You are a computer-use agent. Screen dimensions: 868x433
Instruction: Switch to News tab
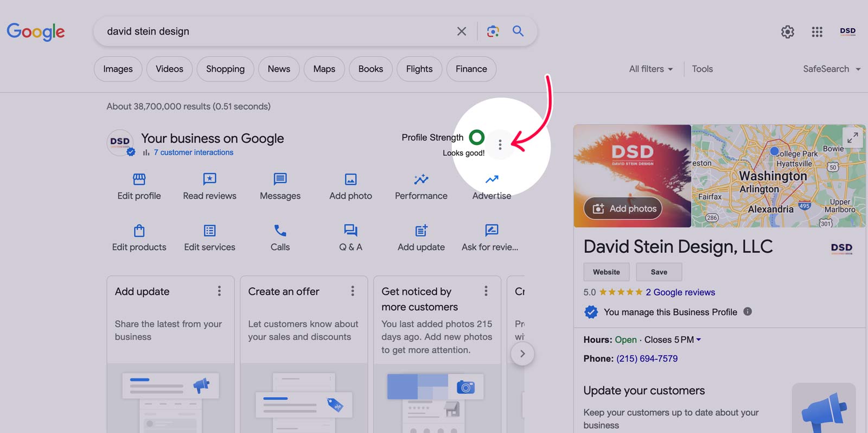279,69
